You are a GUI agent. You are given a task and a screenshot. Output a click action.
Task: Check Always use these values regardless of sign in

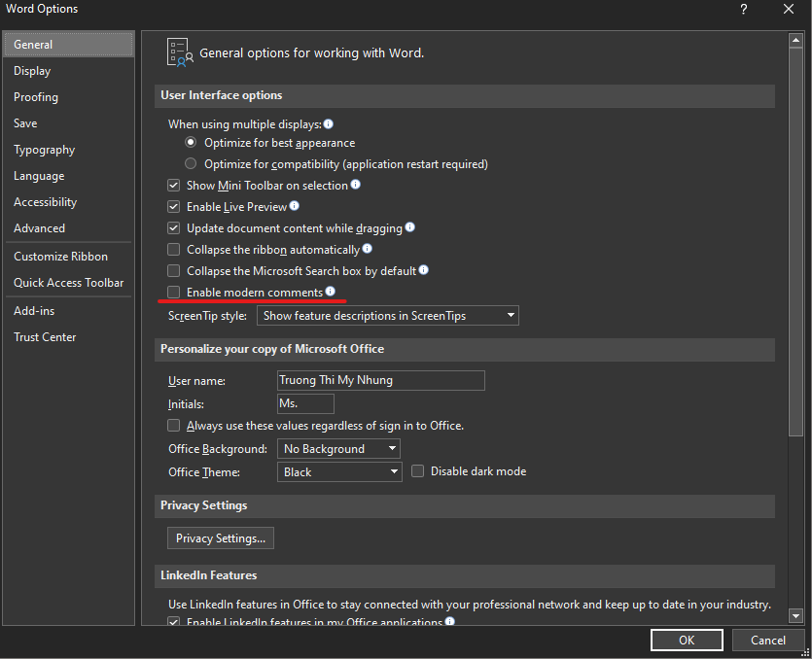click(x=173, y=426)
